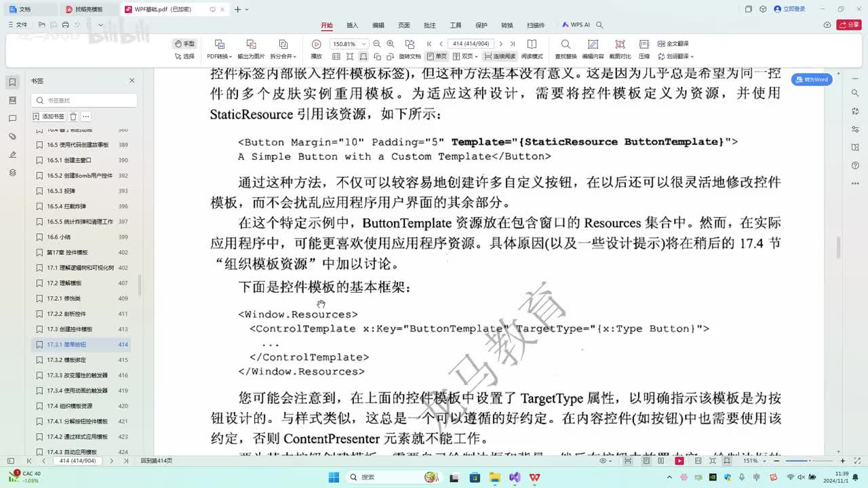868x488 pixels.
Task: Open the 保护 ribbon tab
Action: pyautogui.click(x=481, y=25)
